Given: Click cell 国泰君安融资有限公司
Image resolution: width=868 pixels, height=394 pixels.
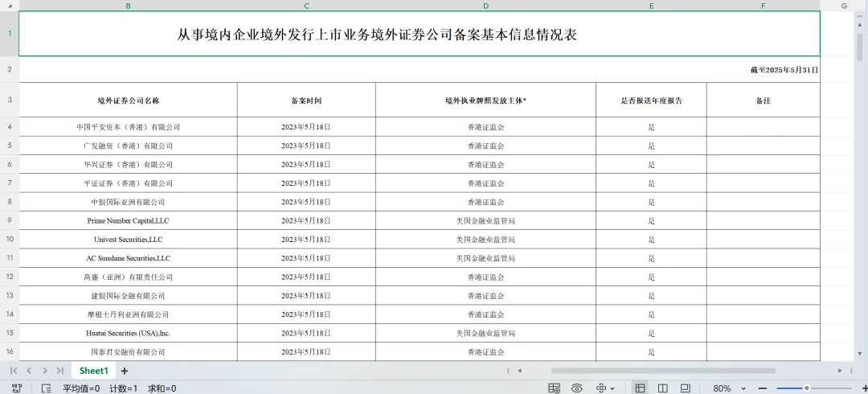Looking at the screenshot, I should 128,352.
